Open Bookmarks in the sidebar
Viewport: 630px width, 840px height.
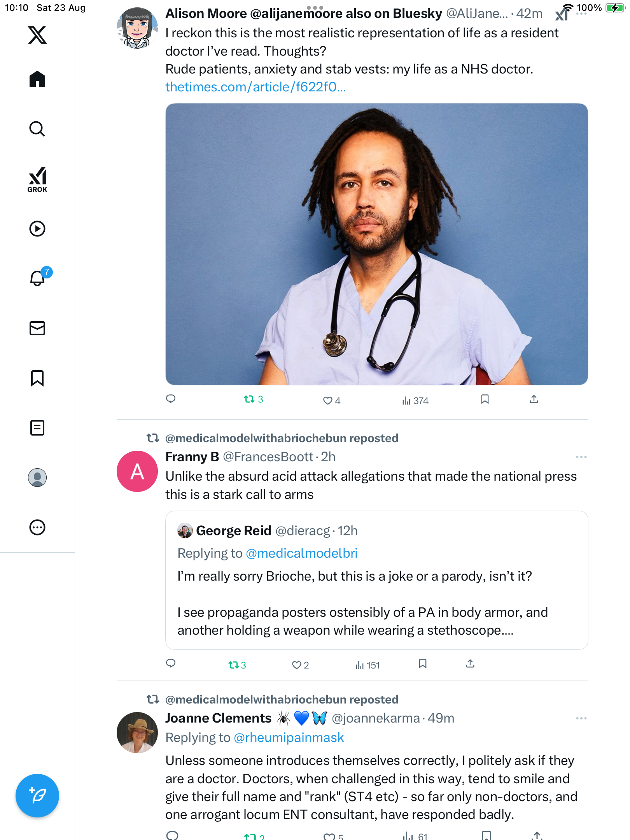tap(37, 378)
